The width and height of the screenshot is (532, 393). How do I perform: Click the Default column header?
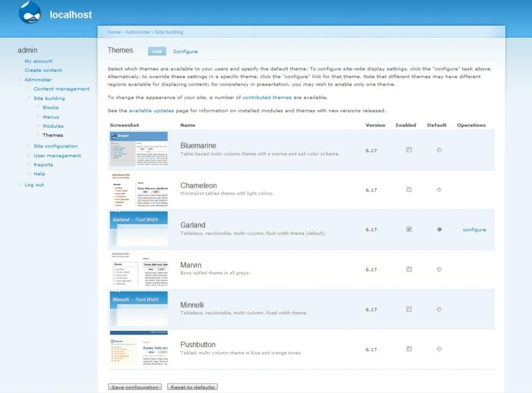[x=437, y=125]
